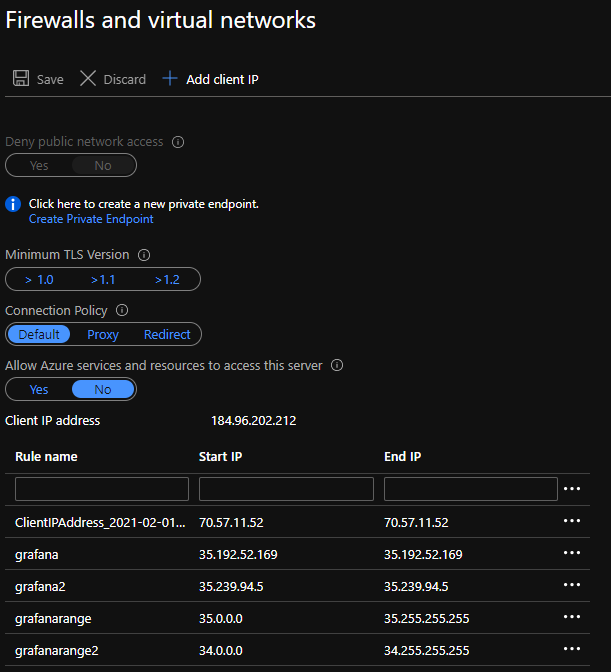Click the Save floppy disk icon
Image resolution: width=611 pixels, height=672 pixels.
21,79
